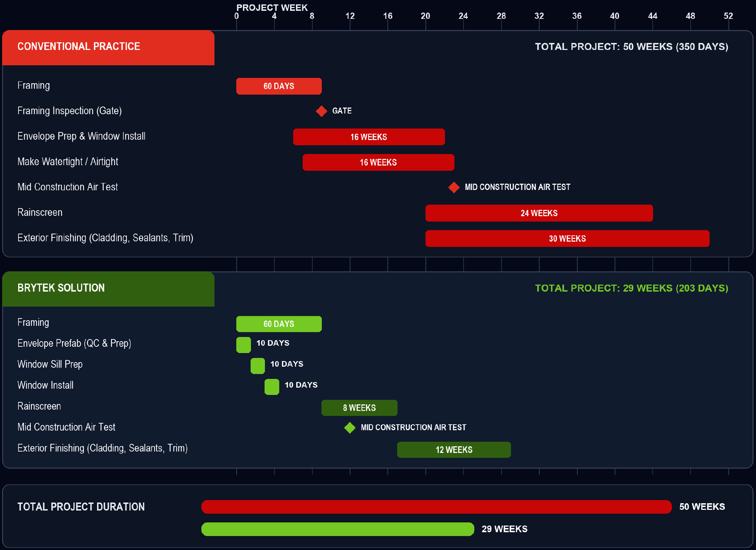Select the green Mid Construction Air Test diamond
This screenshot has width=756, height=550.
click(350, 427)
